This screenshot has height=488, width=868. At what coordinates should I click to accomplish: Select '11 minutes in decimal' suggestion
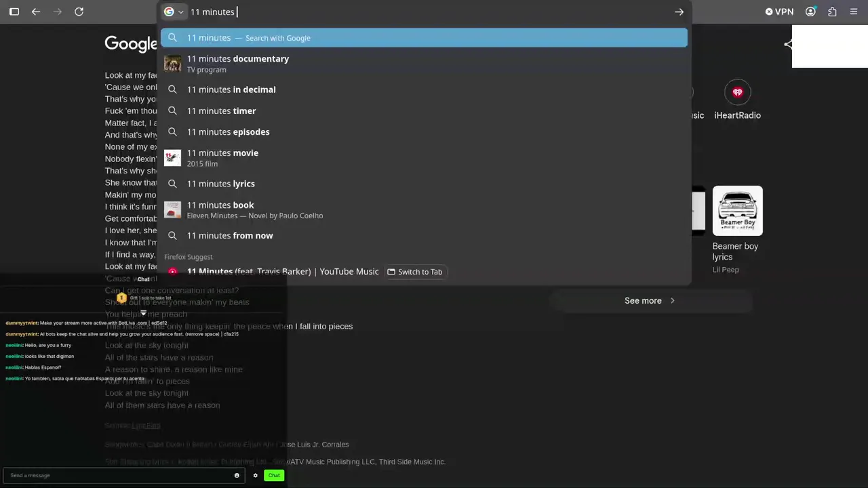(424, 89)
